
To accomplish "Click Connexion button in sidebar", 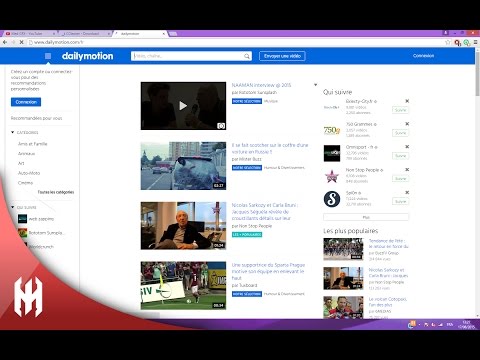I will tap(26, 102).
